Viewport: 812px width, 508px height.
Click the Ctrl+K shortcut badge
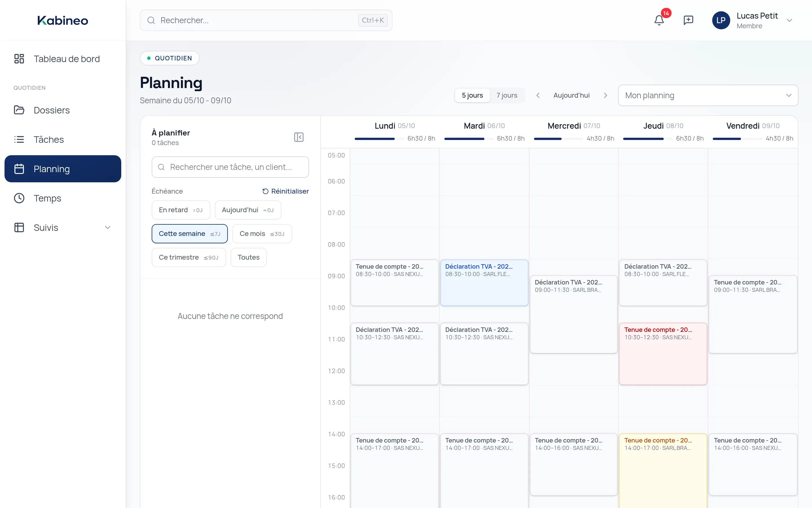click(373, 20)
